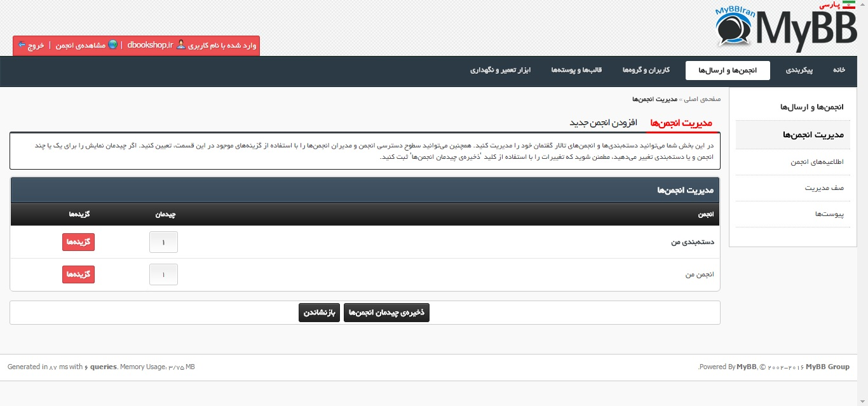The height and width of the screenshot is (406, 868).
Task: Open the ابزار تعمیر و نگهداری menu
Action: point(500,70)
